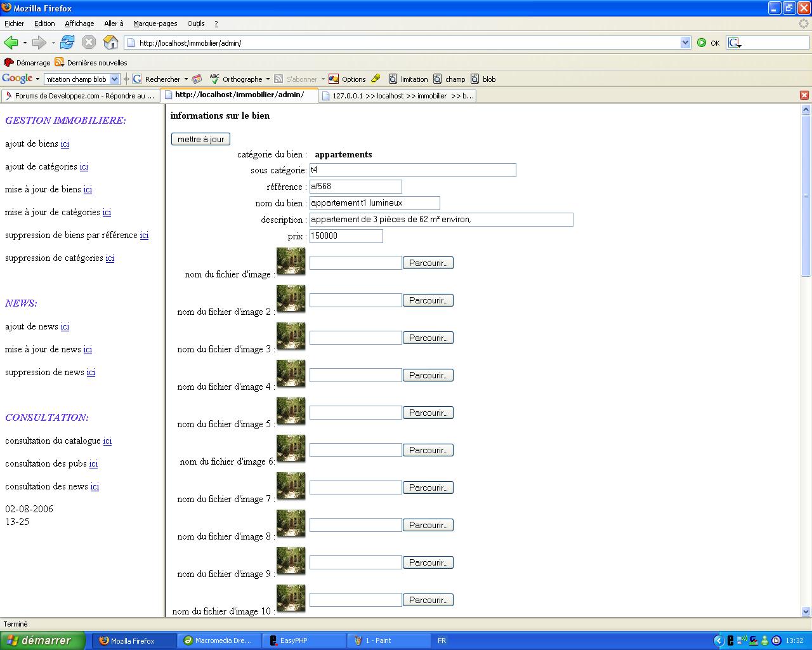The width and height of the screenshot is (812, 650).
Task: Reload the current page
Action: 67,43
